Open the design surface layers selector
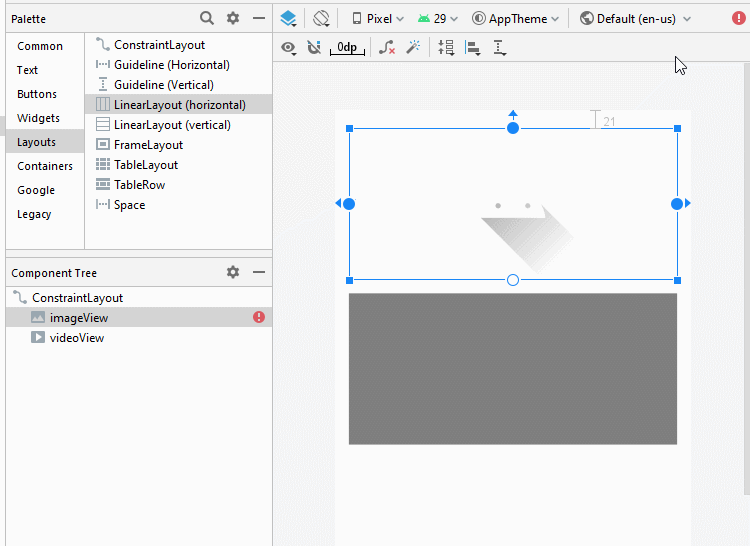This screenshot has width=750, height=546. 288,19
